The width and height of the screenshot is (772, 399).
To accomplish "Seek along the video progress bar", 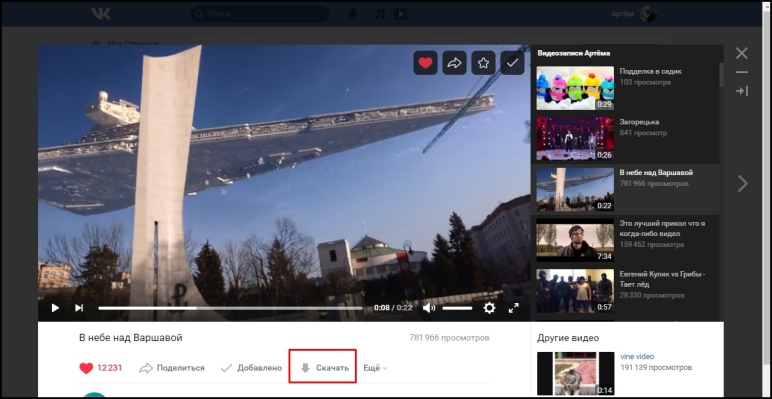I will pyautogui.click(x=230, y=308).
